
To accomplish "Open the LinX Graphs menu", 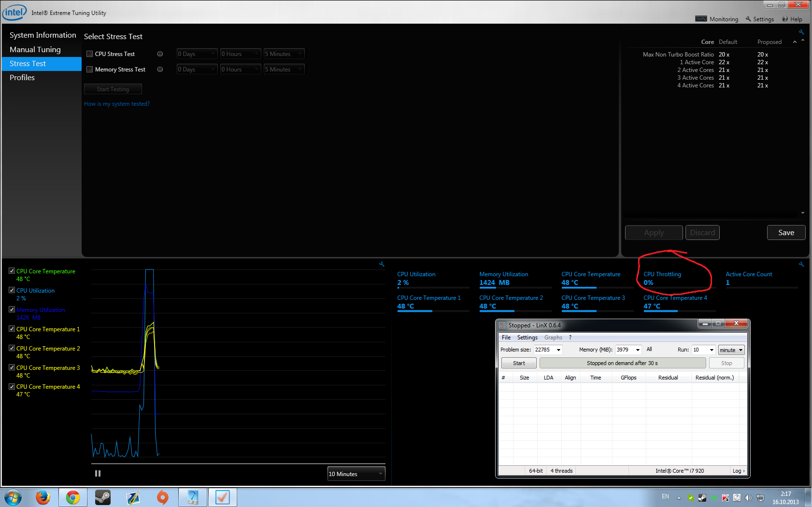I will 553,338.
